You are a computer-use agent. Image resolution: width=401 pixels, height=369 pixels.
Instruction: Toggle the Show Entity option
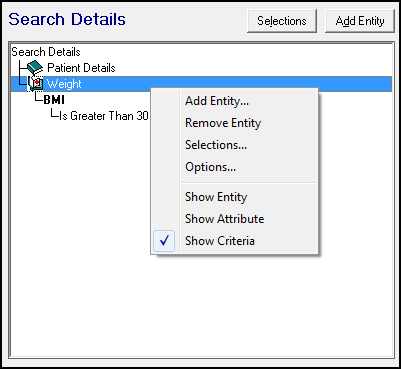216,197
